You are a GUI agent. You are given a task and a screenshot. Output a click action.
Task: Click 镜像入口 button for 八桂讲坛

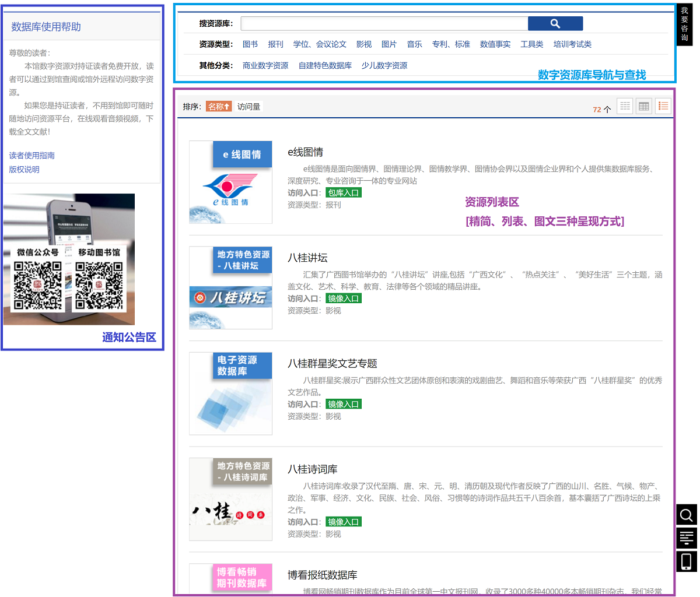(x=344, y=298)
